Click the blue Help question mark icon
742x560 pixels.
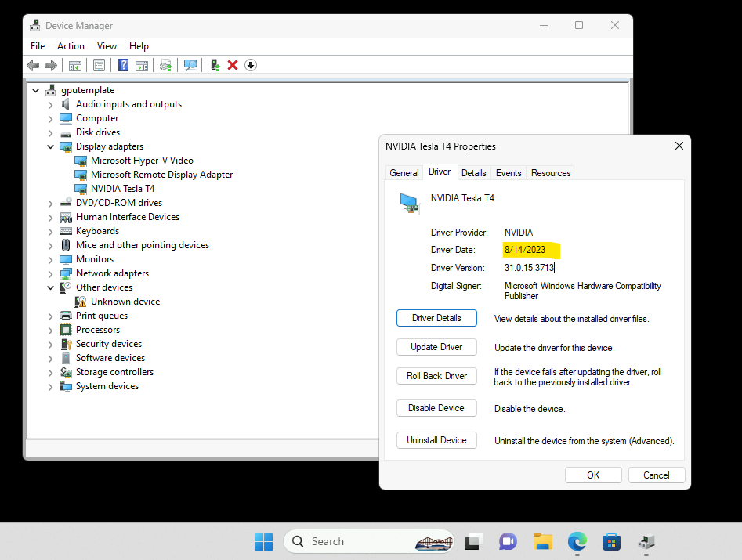point(123,65)
